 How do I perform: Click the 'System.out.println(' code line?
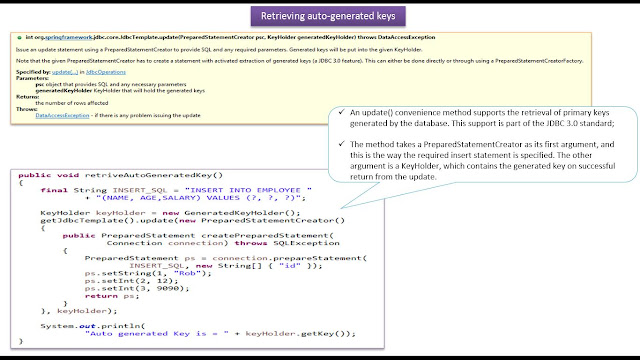point(93,327)
